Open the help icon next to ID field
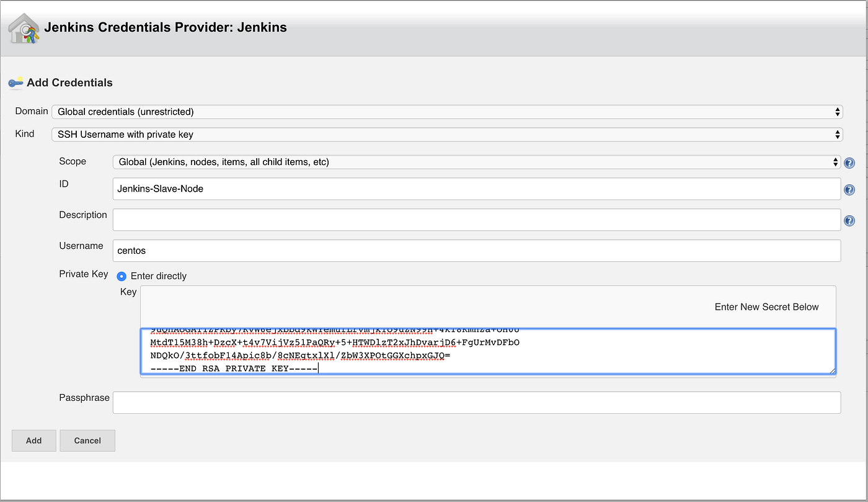The image size is (868, 502). point(849,189)
